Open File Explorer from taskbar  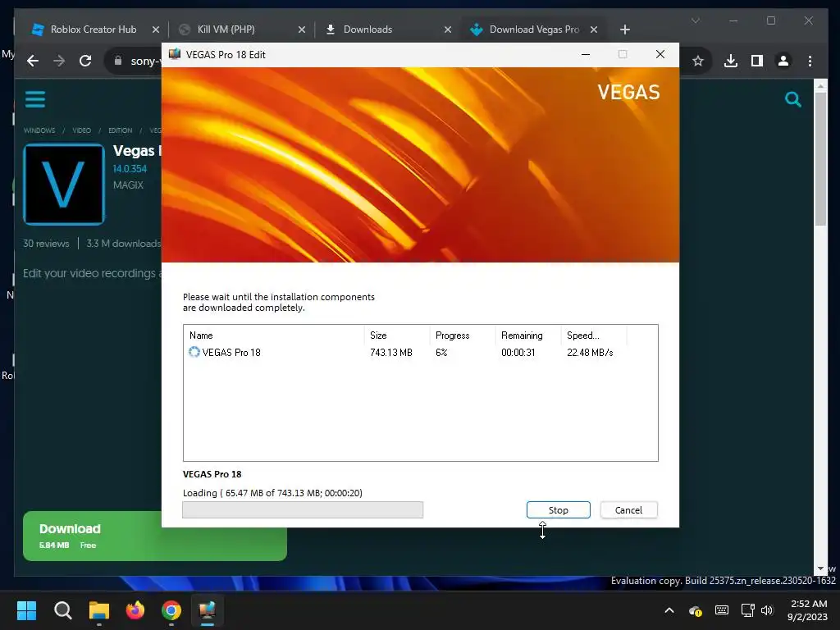tap(99, 610)
